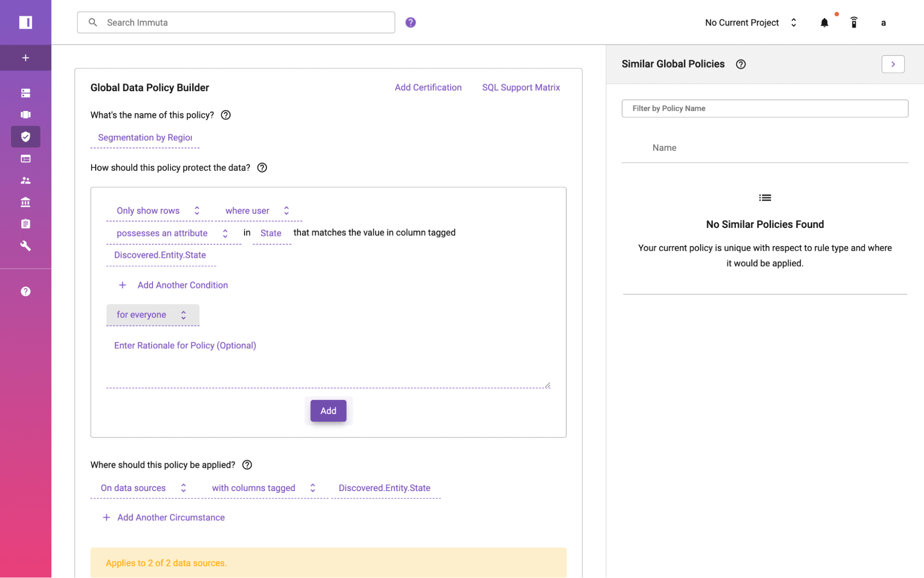The image size is (924, 578).
Task: Open 'with columns tagged' dropdown
Action: point(264,488)
